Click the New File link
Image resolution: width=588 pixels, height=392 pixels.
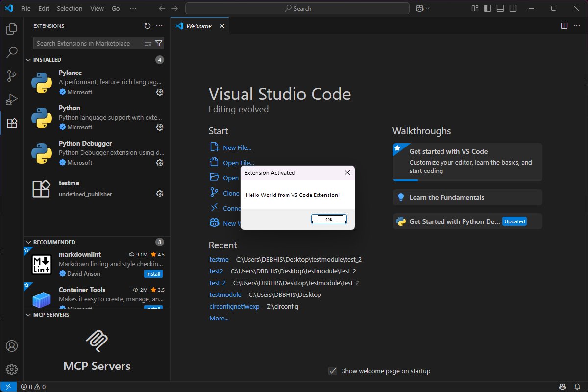click(x=237, y=147)
